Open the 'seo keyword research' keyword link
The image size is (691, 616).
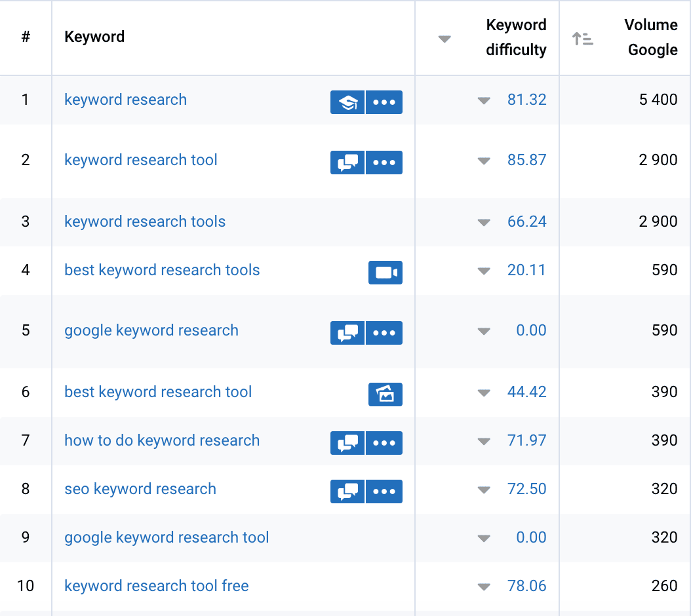(x=140, y=489)
